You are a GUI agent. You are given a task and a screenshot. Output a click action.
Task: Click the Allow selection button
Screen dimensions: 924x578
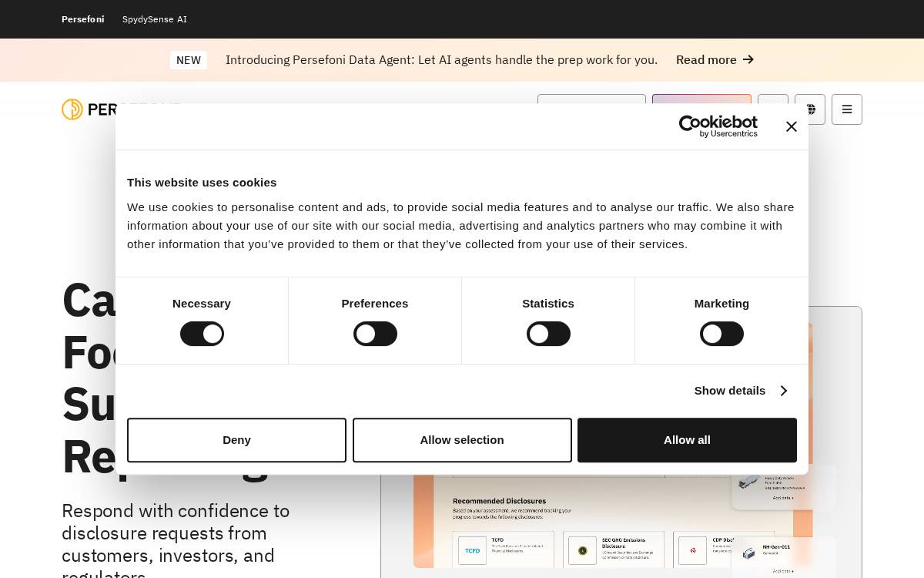coord(462,440)
